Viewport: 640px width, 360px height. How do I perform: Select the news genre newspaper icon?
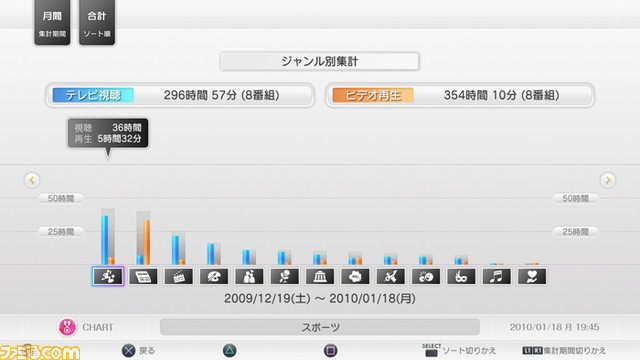tap(143, 276)
